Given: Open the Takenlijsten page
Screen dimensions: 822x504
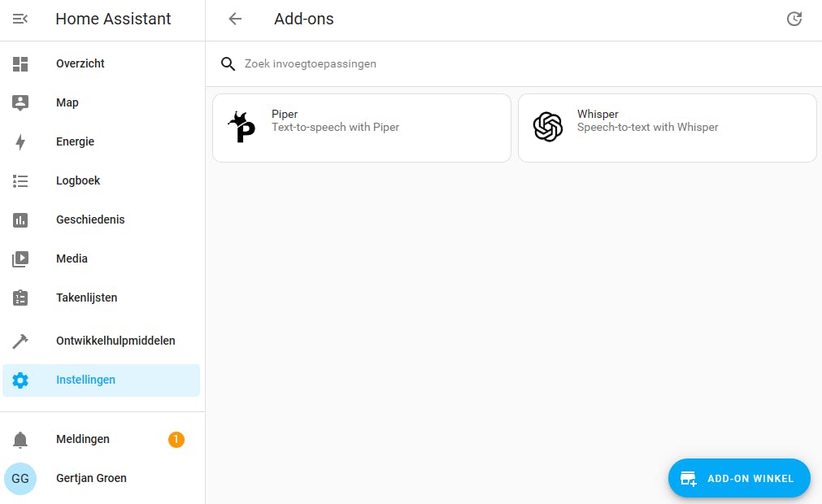Looking at the screenshot, I should tap(86, 298).
